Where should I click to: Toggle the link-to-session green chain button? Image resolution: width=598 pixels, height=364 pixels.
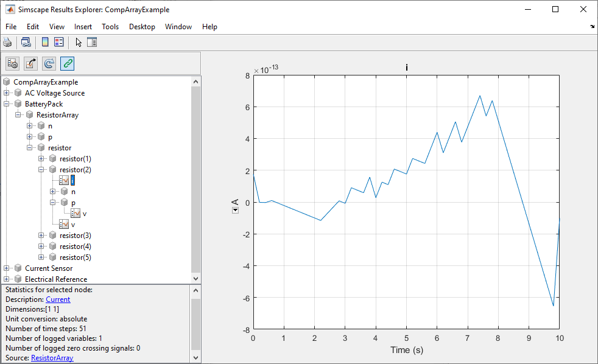[x=67, y=64]
